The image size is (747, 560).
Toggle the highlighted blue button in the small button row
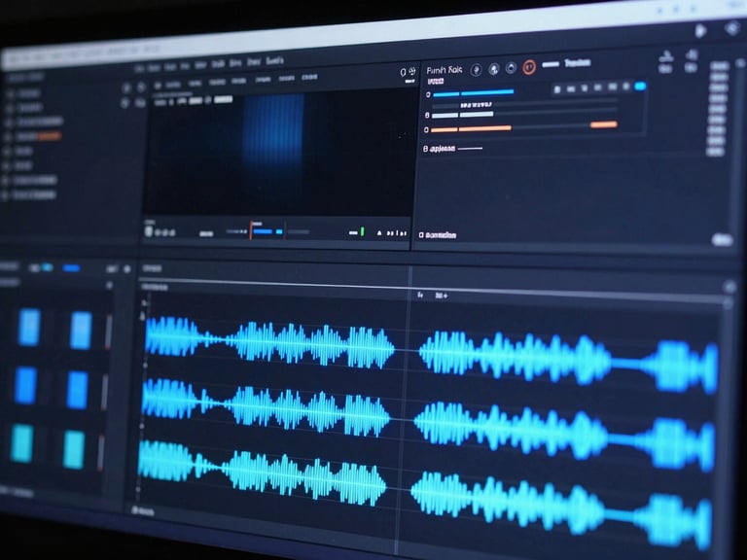pyautogui.click(x=640, y=87)
